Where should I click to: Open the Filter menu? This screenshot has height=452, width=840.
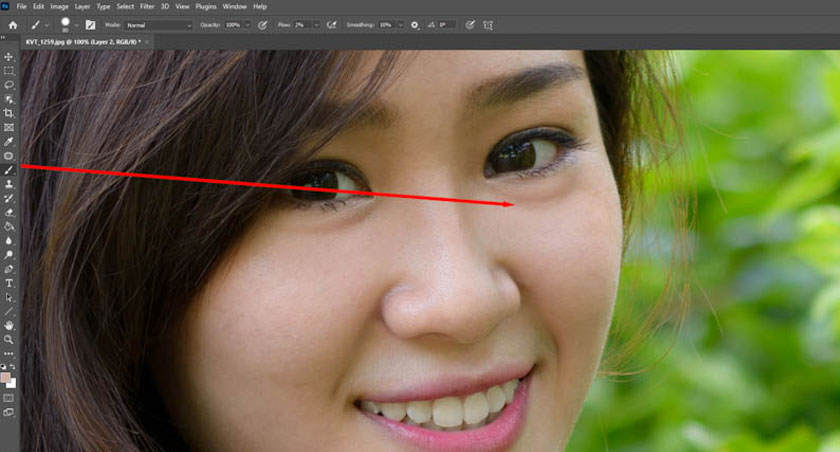click(147, 6)
